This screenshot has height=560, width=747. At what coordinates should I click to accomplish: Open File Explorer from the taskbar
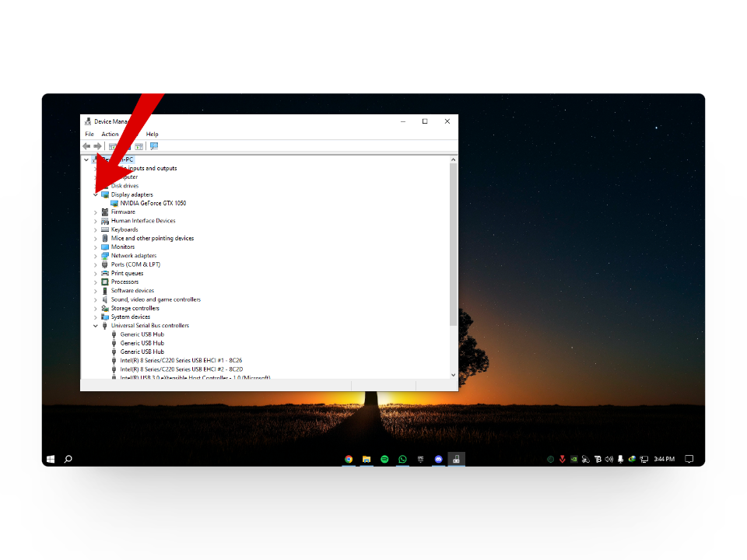(366, 459)
